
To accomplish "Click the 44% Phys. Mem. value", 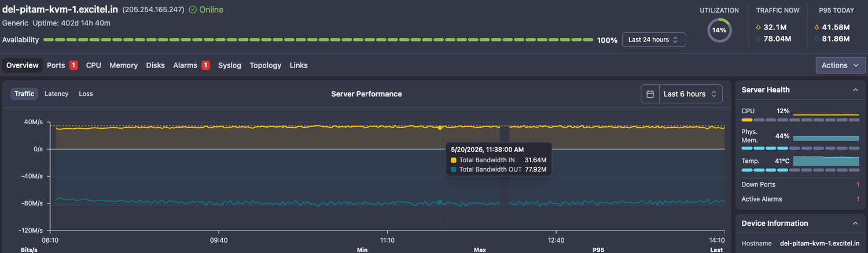I will coord(782,136).
